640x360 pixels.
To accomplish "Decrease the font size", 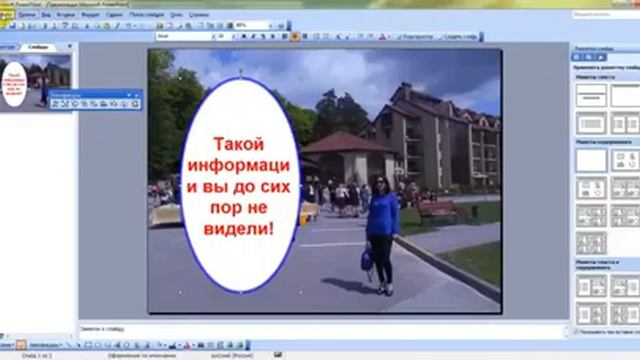I will point(348,36).
